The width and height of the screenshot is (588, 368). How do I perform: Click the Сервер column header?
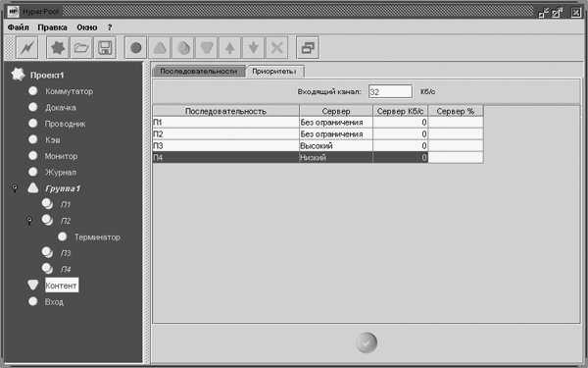(x=336, y=111)
